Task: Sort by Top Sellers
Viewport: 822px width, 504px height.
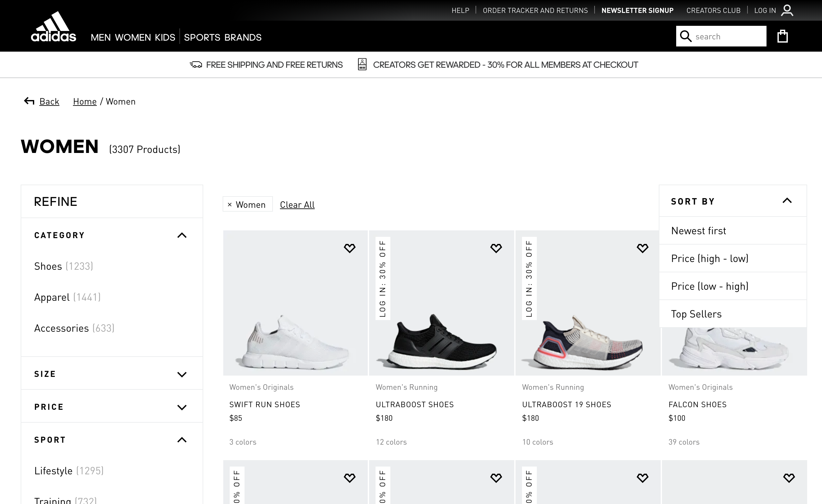Action: click(733, 314)
